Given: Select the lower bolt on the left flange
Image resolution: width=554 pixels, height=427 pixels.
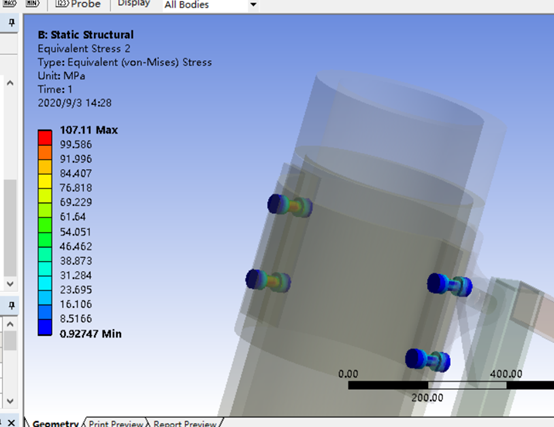Looking at the screenshot, I should [x=268, y=280].
